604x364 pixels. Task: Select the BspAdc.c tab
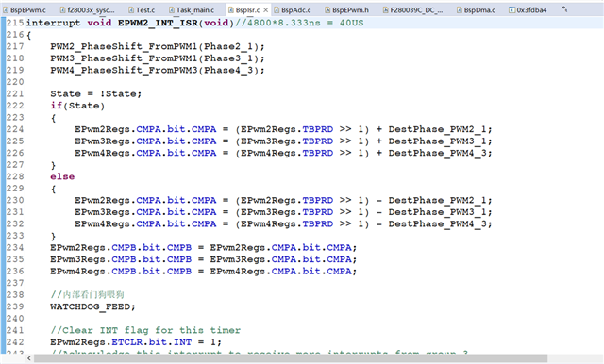click(x=293, y=10)
